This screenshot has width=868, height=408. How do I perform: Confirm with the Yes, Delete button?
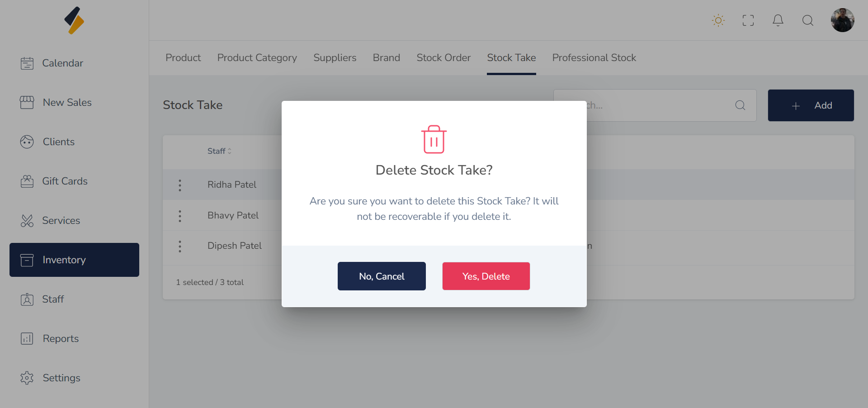pos(486,276)
